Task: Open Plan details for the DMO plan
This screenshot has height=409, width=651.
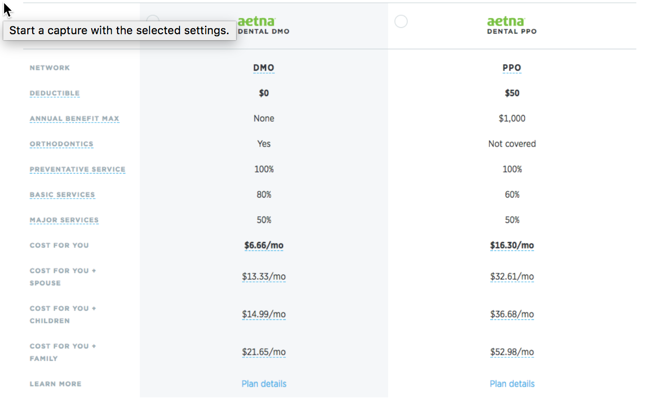Action: pyautogui.click(x=264, y=384)
